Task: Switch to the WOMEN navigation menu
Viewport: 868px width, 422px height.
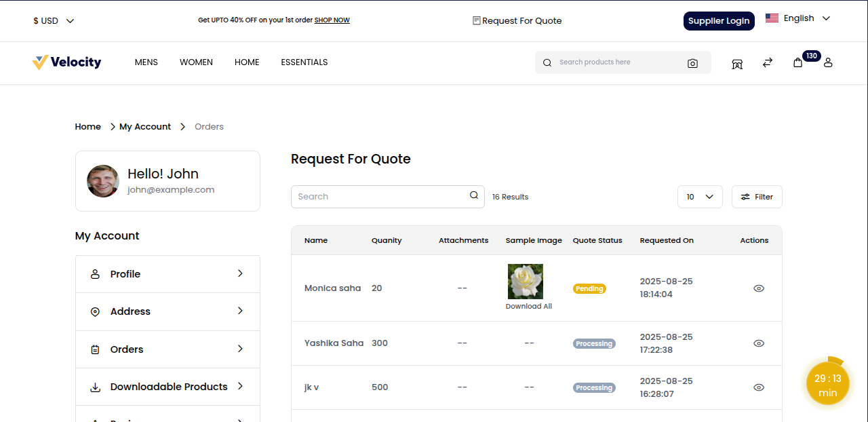Action: click(196, 62)
